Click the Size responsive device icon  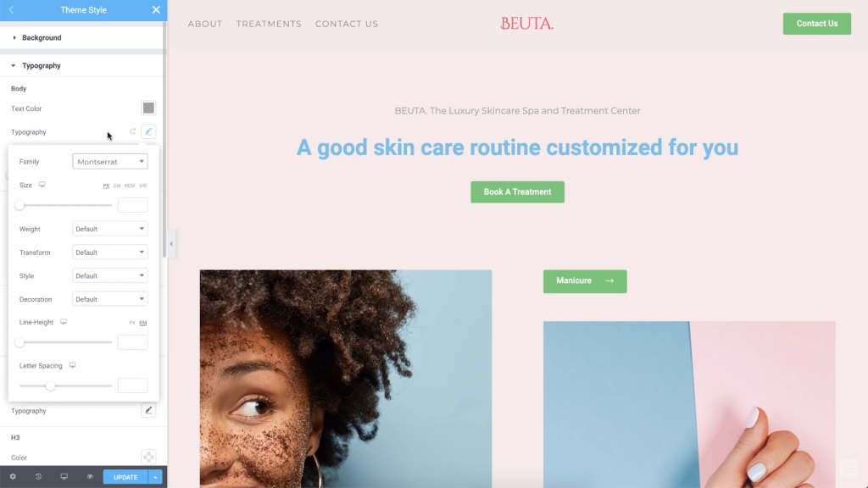tap(42, 185)
